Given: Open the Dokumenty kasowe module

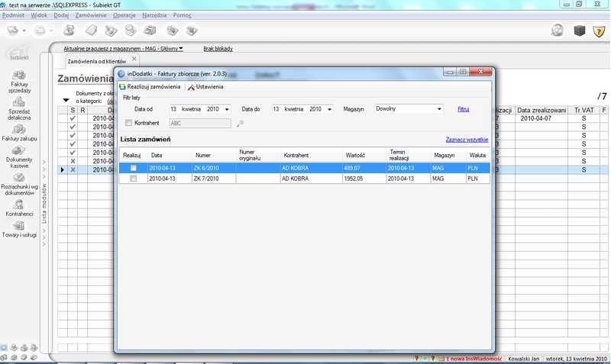Looking at the screenshot, I should point(19,157).
